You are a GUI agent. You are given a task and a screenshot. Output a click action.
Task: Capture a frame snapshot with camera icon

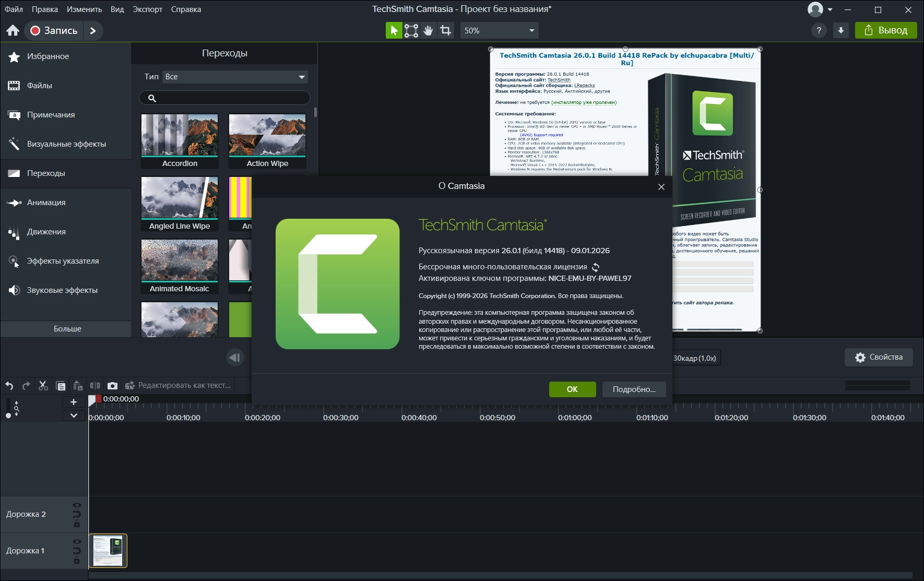(x=112, y=386)
